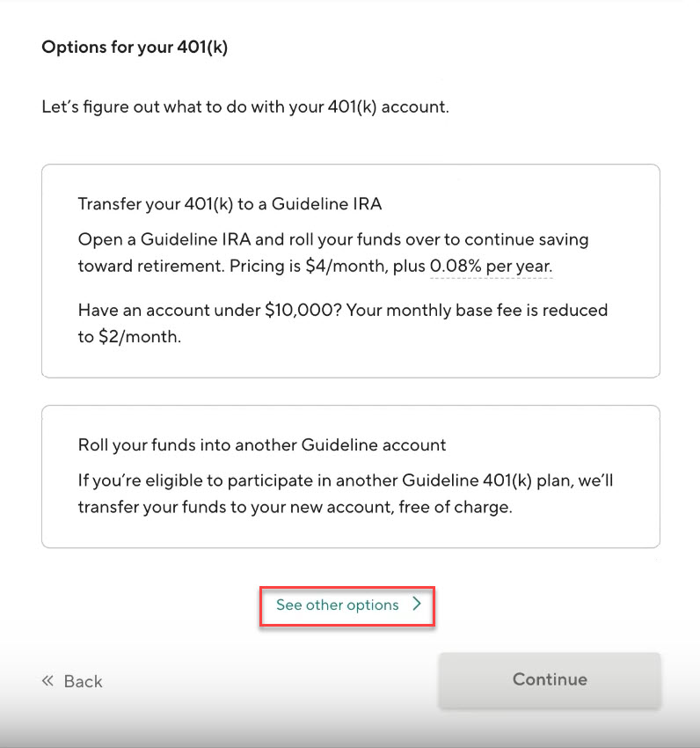700x748 pixels.
Task: Click the Guideline 401(k) plan phrase
Action: click(x=496, y=480)
